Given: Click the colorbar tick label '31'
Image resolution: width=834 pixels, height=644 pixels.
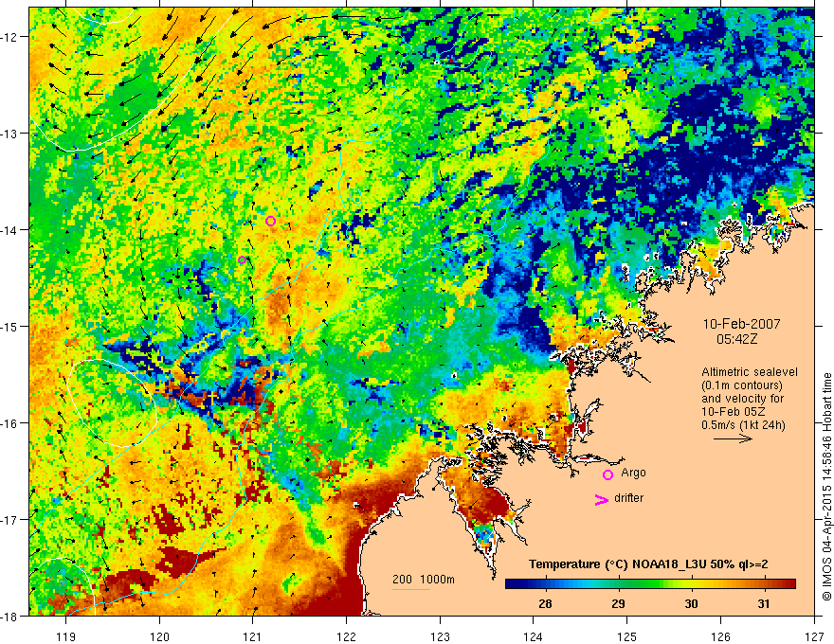Looking at the screenshot, I should (x=764, y=603).
